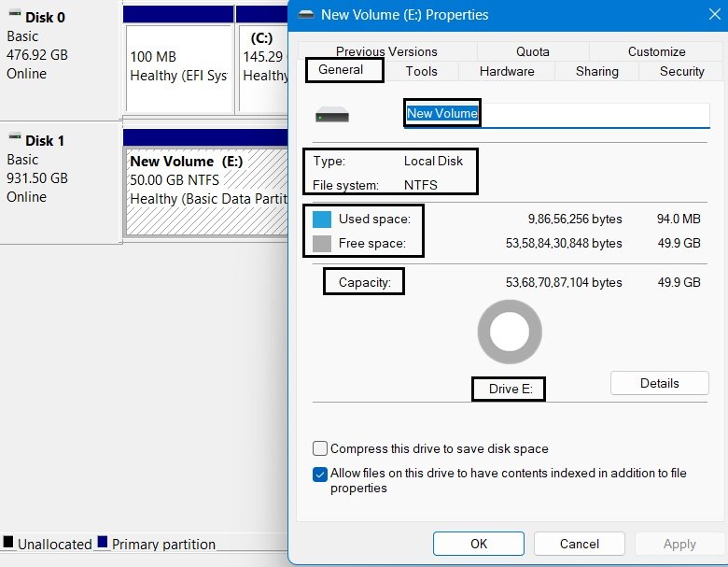Click '476.92 GB' under Disk 0
This screenshot has height=567, width=728.
pos(37,55)
